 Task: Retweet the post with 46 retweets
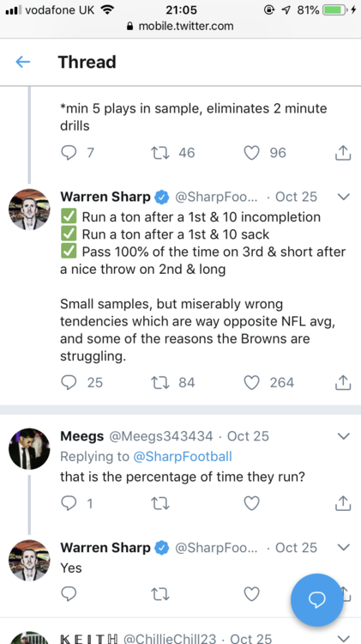point(160,153)
